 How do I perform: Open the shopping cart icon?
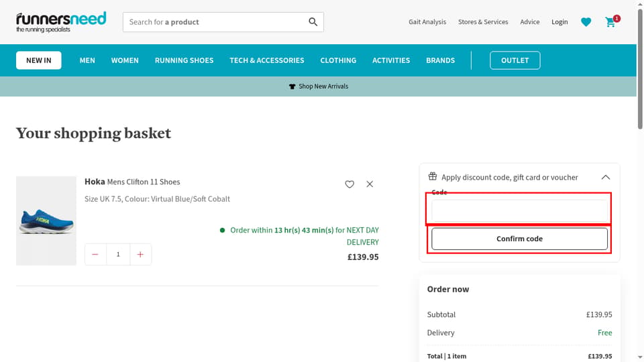612,21
